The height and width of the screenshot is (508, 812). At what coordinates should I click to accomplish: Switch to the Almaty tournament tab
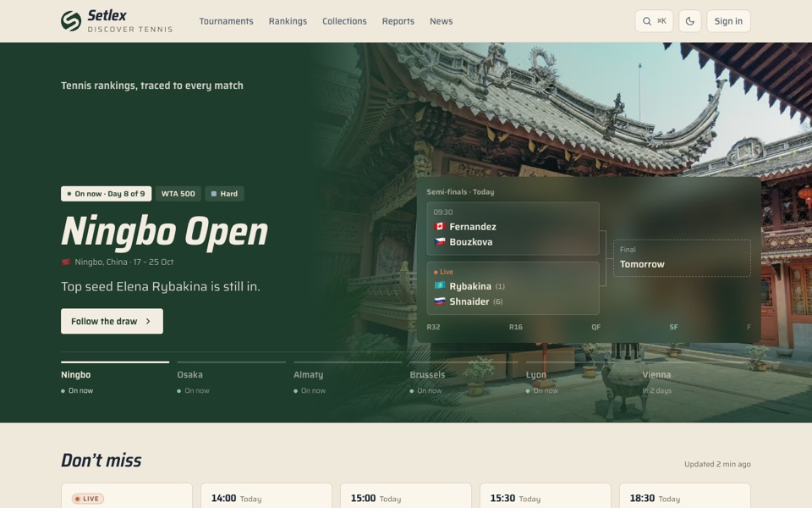pyautogui.click(x=348, y=378)
